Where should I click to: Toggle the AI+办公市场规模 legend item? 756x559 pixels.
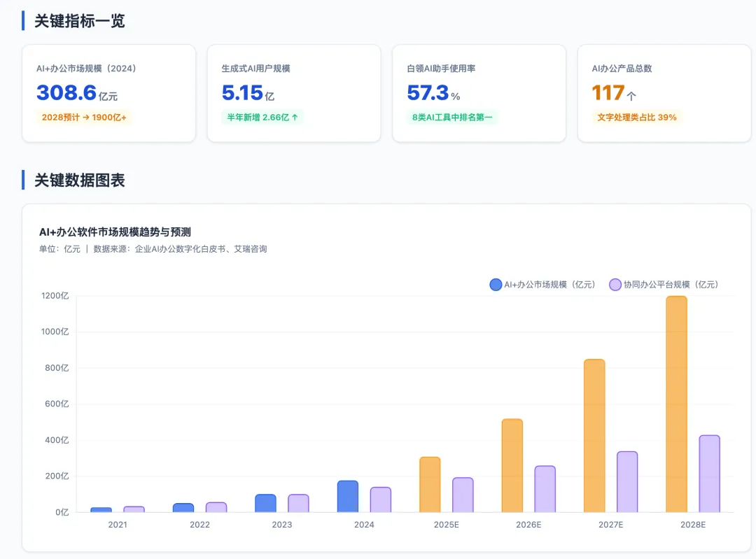tap(542, 285)
